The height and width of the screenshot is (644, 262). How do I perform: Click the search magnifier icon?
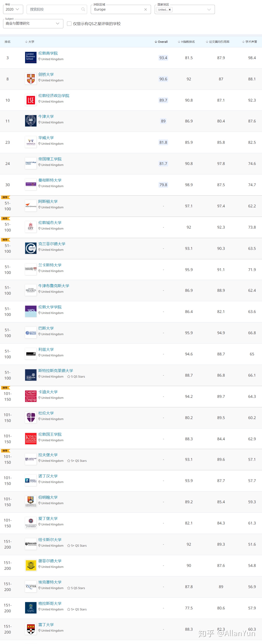(x=83, y=9)
